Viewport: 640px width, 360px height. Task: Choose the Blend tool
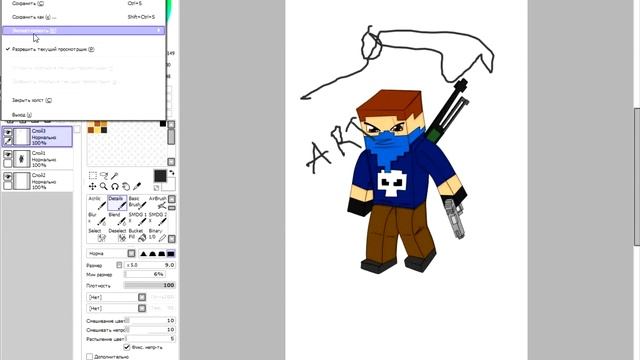(x=117, y=219)
